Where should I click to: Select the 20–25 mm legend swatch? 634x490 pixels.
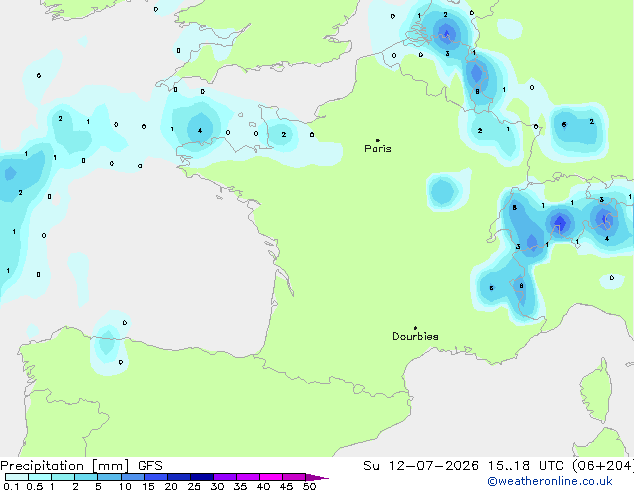click(x=178, y=477)
